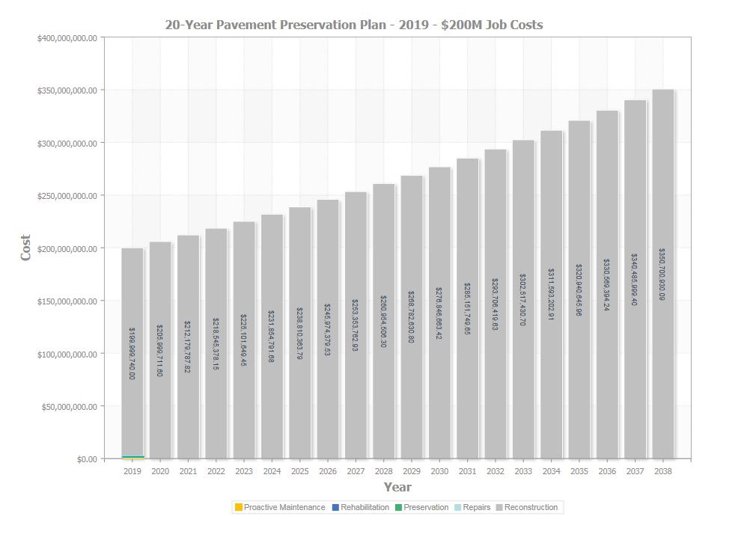Click the $400,000,000.00 y-axis label
Viewport: 756px width, 540px height.
tap(67, 38)
